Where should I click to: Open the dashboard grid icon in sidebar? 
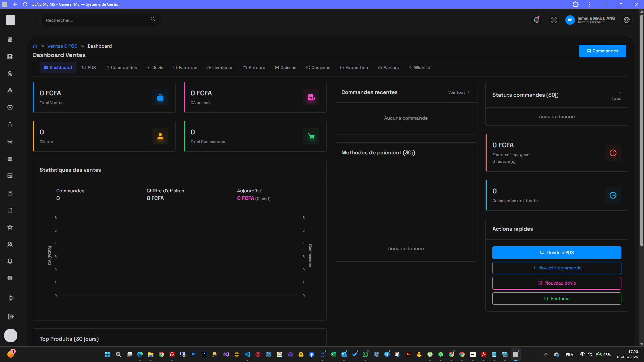(x=10, y=40)
